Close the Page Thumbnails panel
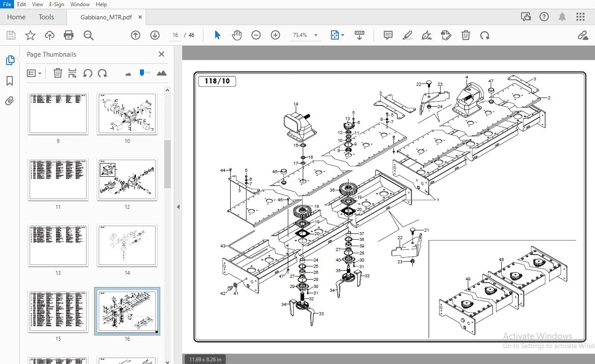Image resolution: width=595 pixels, height=364 pixels. [162, 54]
